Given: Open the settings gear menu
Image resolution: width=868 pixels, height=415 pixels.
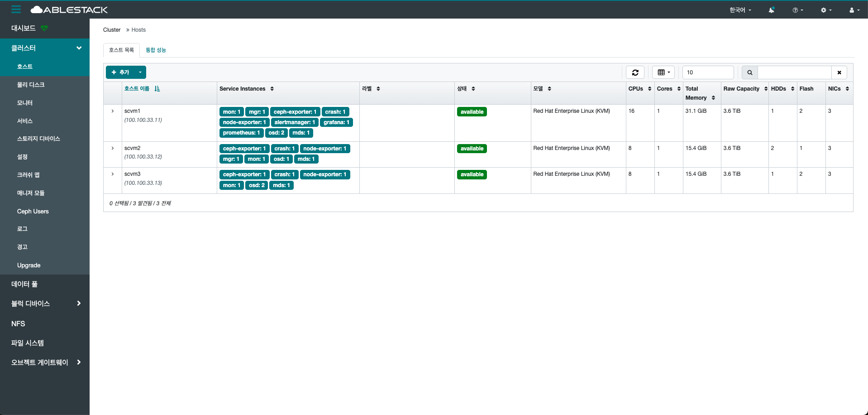Looking at the screenshot, I should pyautogui.click(x=826, y=10).
